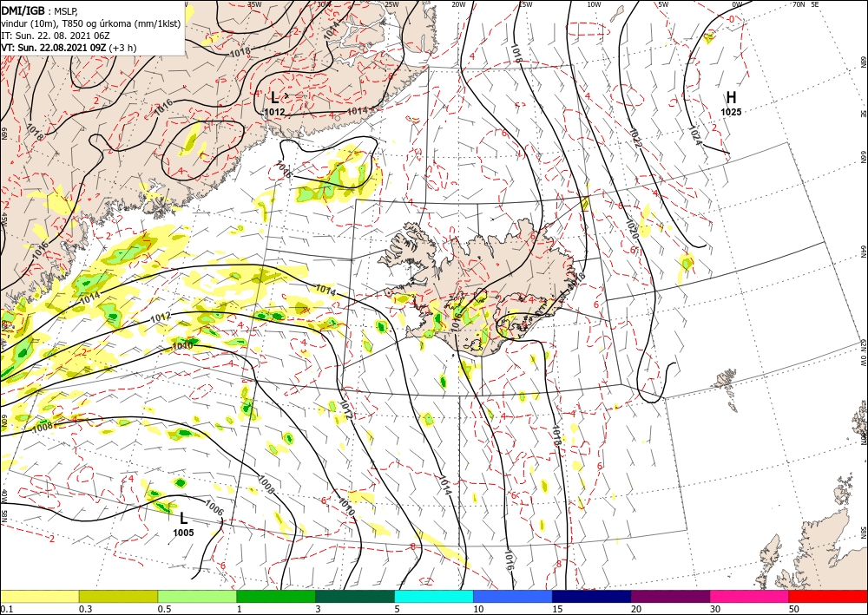Click the 'IT: Sun. 22. 08. 2021 06Z' line
The height and width of the screenshot is (615, 868).
click(56, 36)
